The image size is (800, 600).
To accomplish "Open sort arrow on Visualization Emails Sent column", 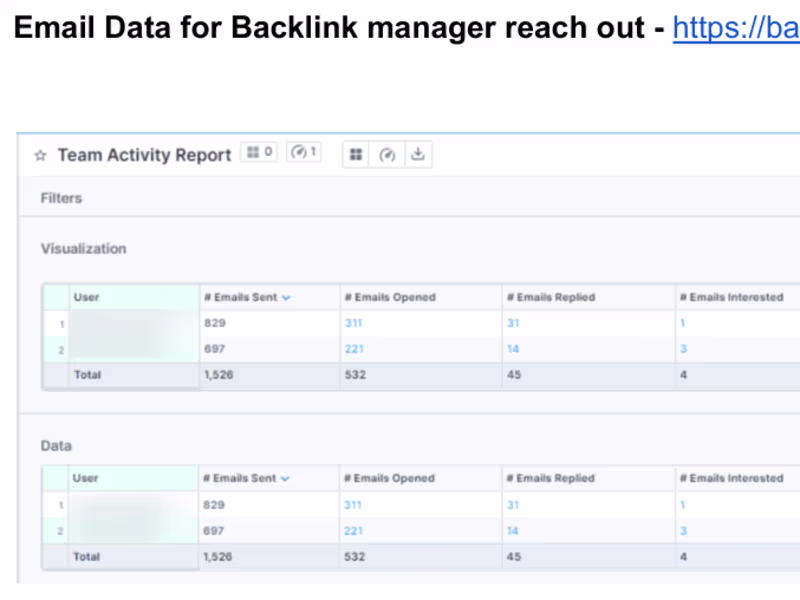I will tap(286, 298).
